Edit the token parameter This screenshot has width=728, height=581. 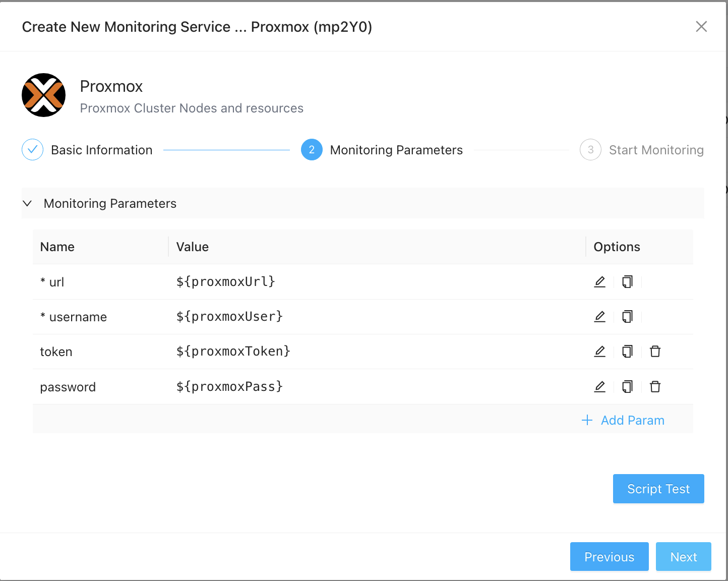coord(599,352)
